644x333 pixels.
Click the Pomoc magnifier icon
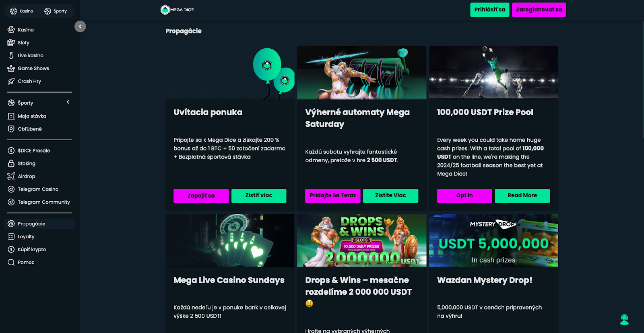(x=11, y=263)
